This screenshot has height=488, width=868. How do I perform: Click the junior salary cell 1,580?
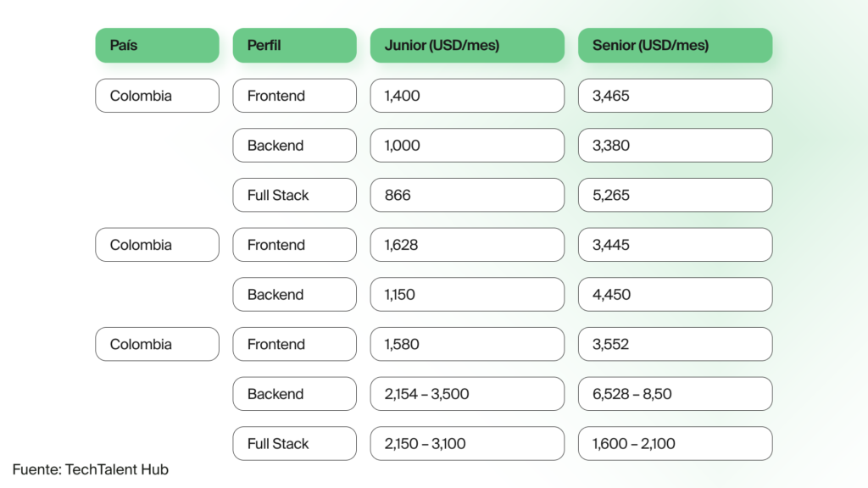pos(467,344)
